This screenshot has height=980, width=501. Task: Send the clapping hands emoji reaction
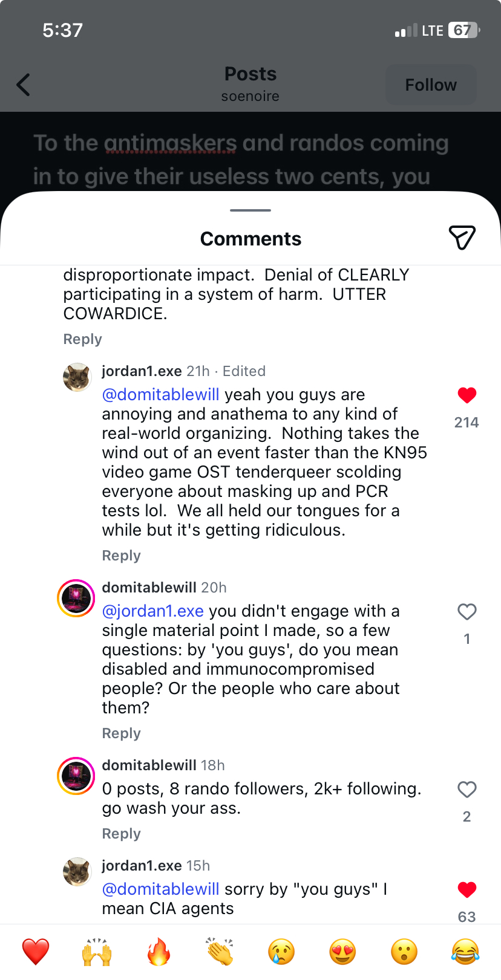pos(220,952)
